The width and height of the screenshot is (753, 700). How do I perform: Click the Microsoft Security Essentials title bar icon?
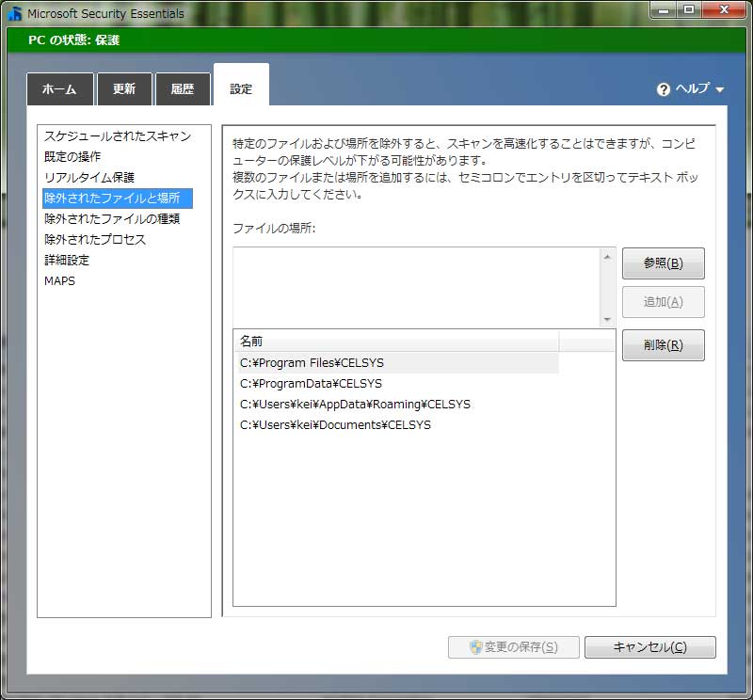pyautogui.click(x=15, y=13)
